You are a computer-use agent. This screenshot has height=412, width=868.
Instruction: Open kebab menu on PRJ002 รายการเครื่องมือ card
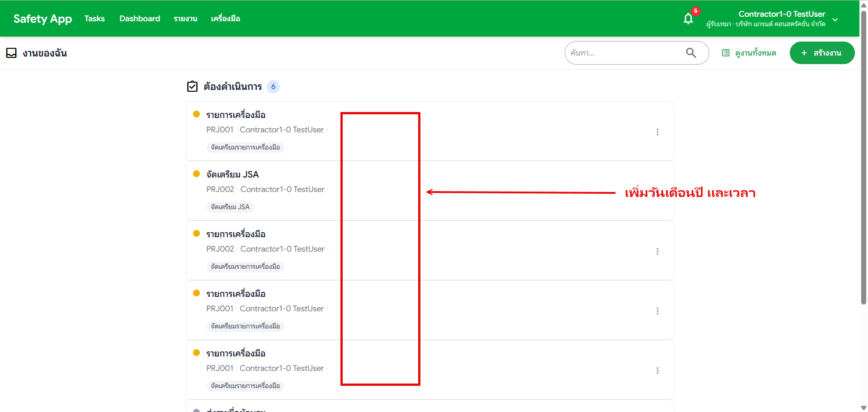point(658,251)
